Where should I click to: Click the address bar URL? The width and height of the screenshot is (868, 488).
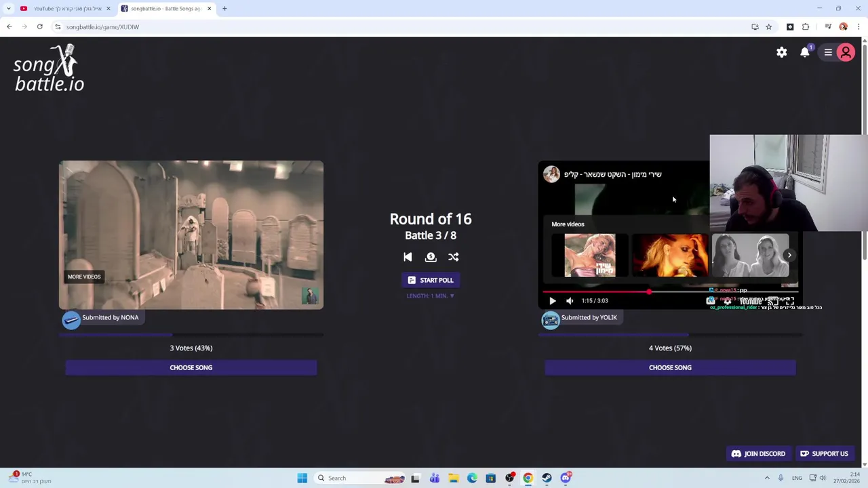(x=102, y=27)
